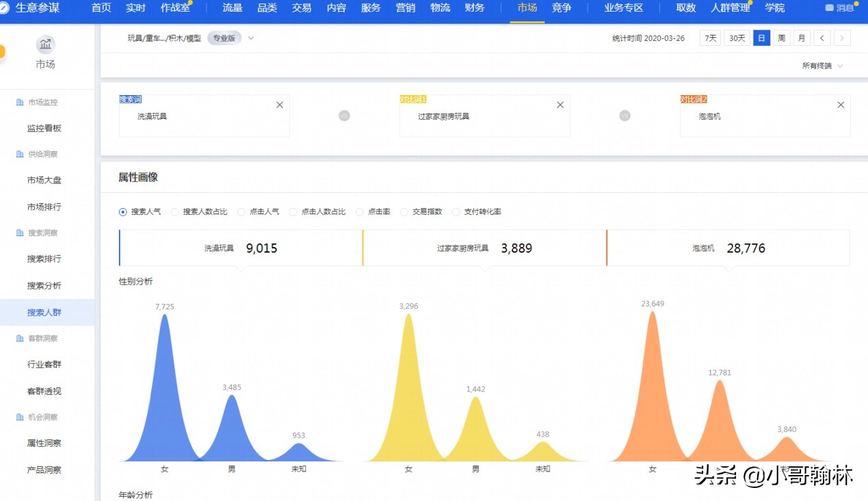The width and height of the screenshot is (868, 501).
Task: Remove the 洗澡玩具 search term with X
Action: click(280, 105)
